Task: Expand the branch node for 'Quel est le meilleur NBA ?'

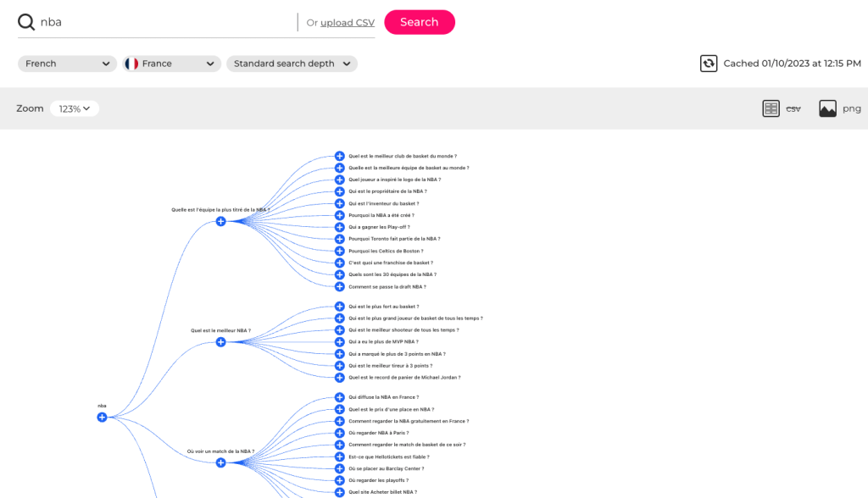Action: [x=220, y=342]
